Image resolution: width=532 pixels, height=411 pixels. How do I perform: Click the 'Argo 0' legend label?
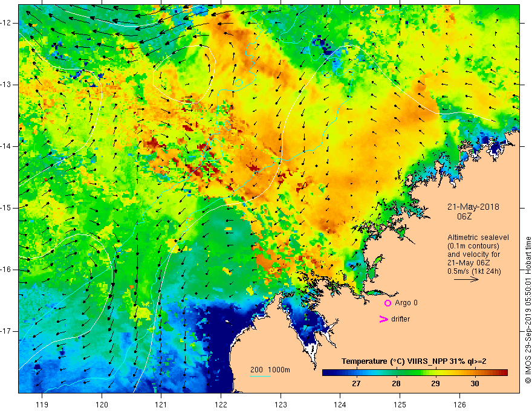coord(406,303)
